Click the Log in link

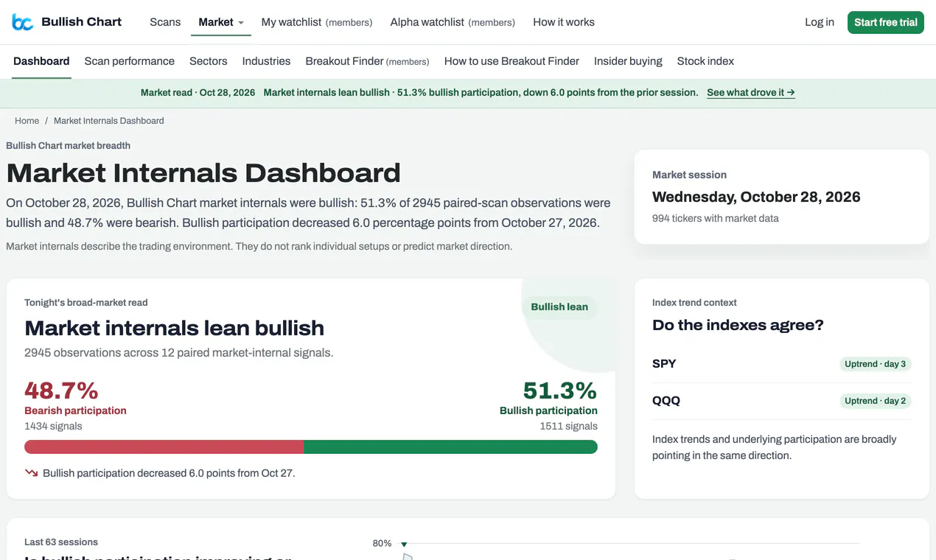point(820,22)
